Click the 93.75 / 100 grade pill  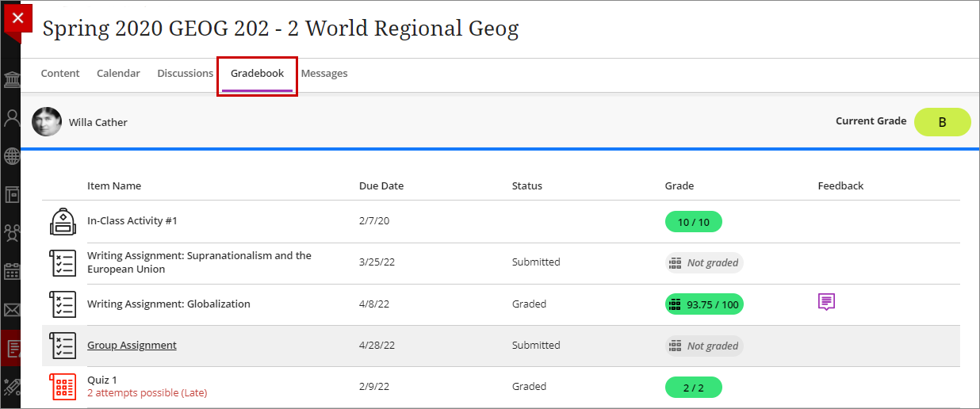point(704,304)
